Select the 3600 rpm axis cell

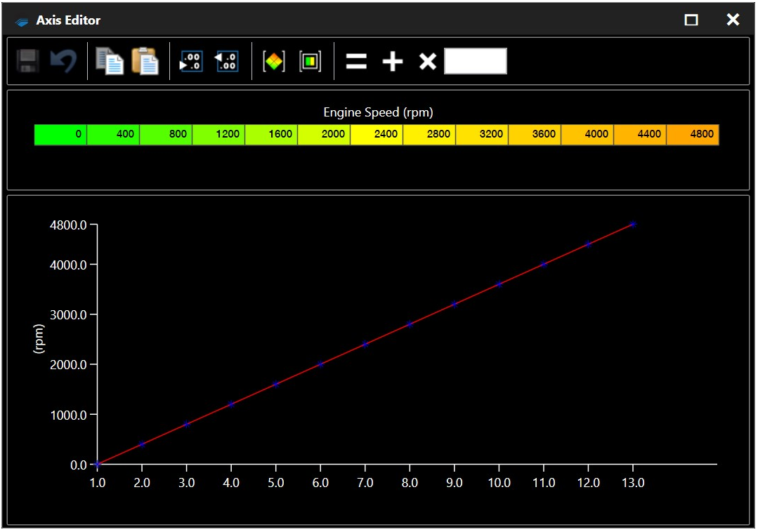click(535, 135)
